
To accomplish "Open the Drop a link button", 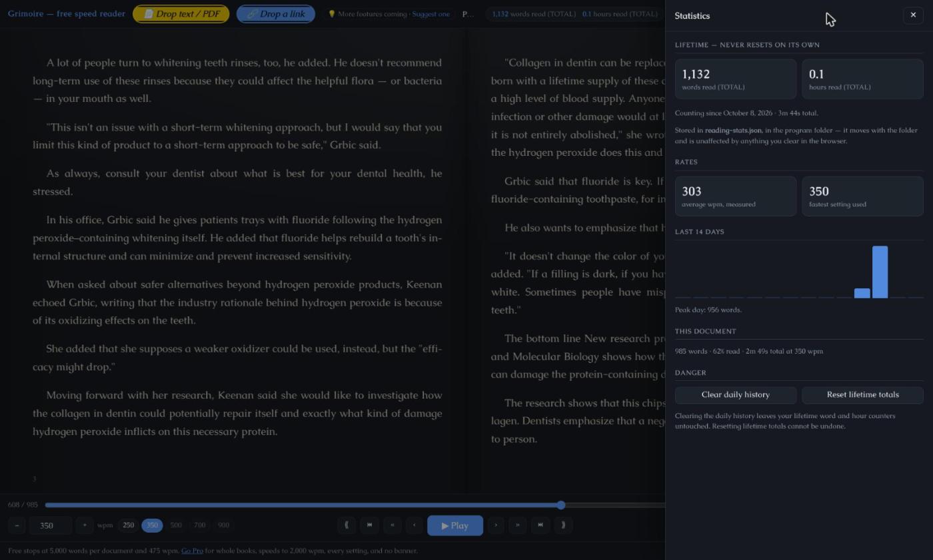I will pyautogui.click(x=276, y=13).
